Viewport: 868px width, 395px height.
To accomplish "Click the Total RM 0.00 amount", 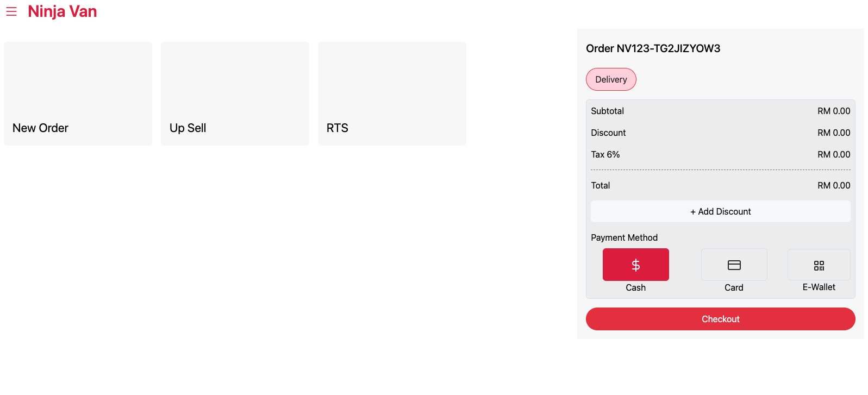I will 834,185.
